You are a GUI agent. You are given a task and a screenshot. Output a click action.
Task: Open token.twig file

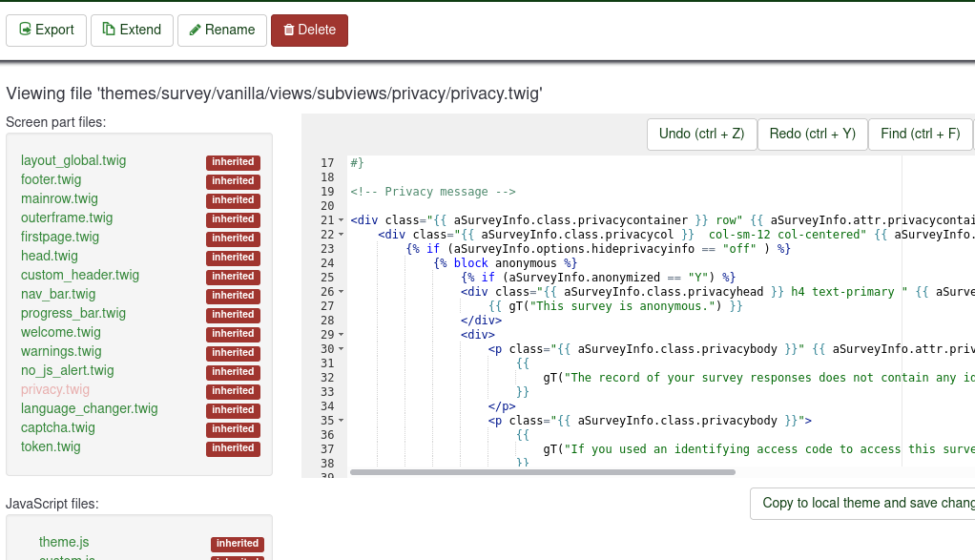pyautogui.click(x=51, y=447)
